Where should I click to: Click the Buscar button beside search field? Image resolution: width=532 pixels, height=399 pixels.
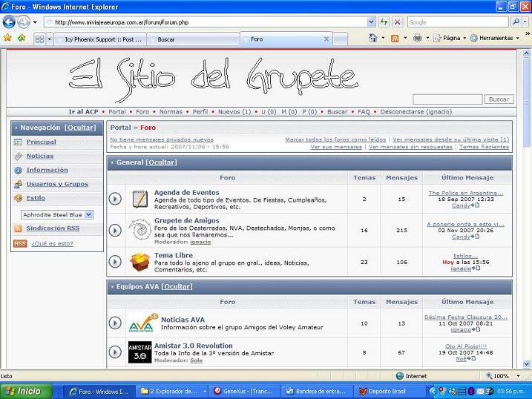(499, 99)
